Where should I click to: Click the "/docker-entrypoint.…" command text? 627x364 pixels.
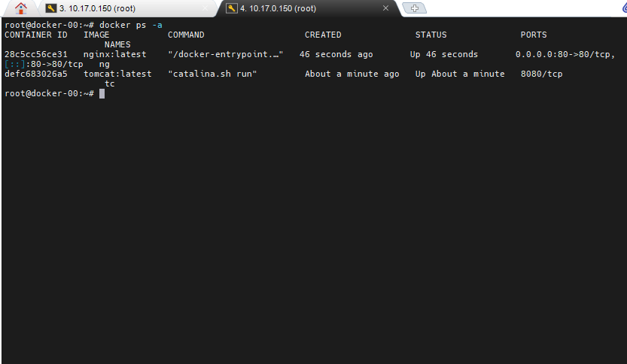click(x=226, y=54)
